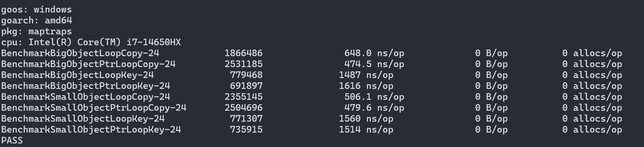This screenshot has width=644, height=147.
Task: Select the 'pkg: maptraps' line
Action: pos(36,31)
